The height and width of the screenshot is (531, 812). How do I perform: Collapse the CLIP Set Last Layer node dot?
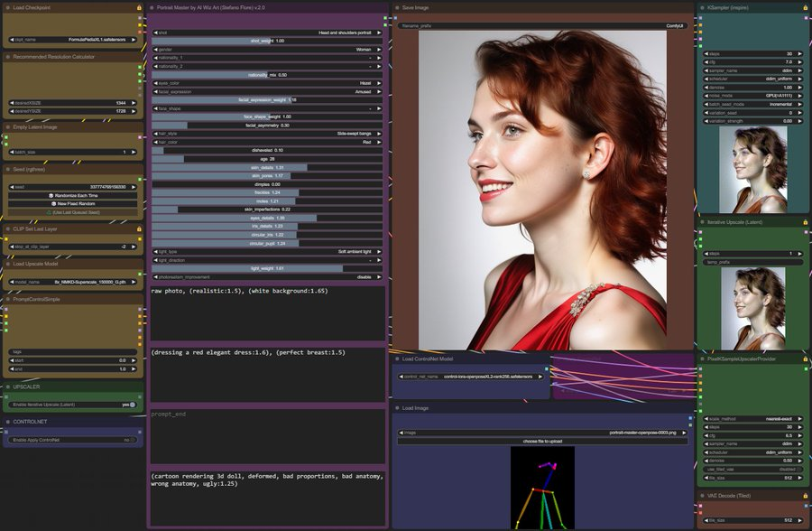point(8,228)
